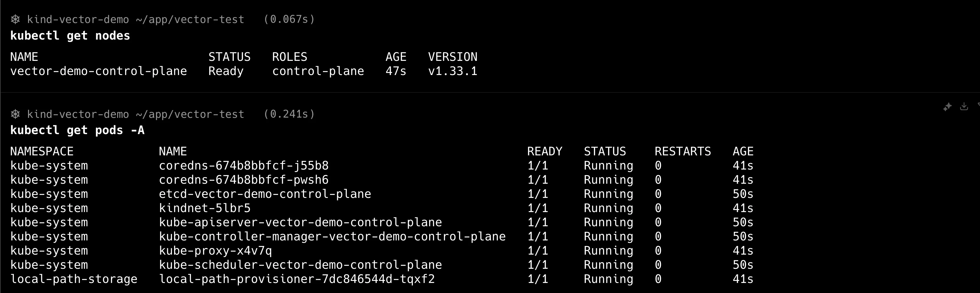Click the v1.33.1 version value

pos(452,71)
